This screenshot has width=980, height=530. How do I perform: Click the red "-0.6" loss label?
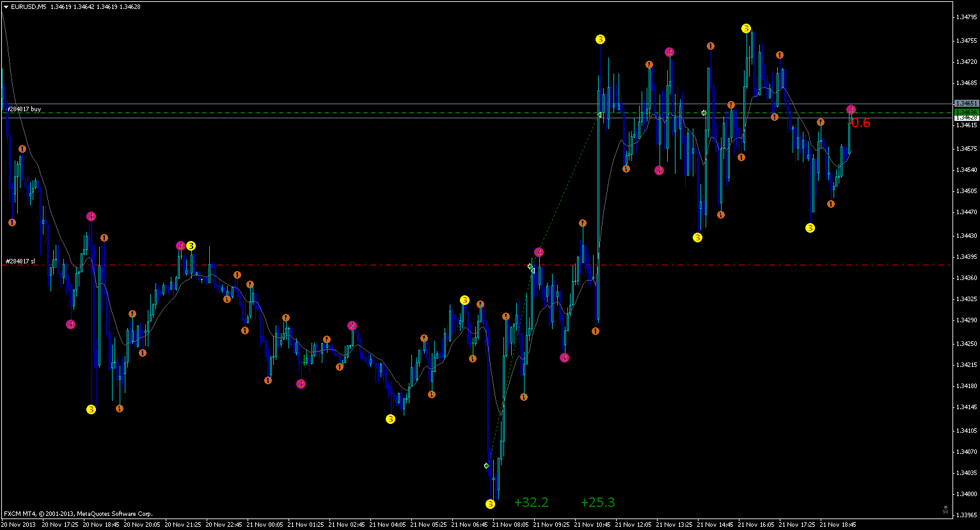pyautogui.click(x=860, y=123)
